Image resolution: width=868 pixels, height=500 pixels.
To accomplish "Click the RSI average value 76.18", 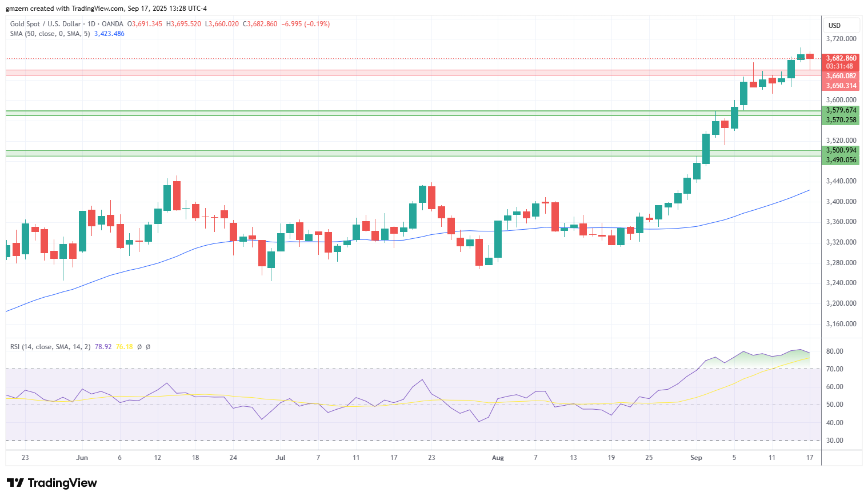I will (x=124, y=347).
